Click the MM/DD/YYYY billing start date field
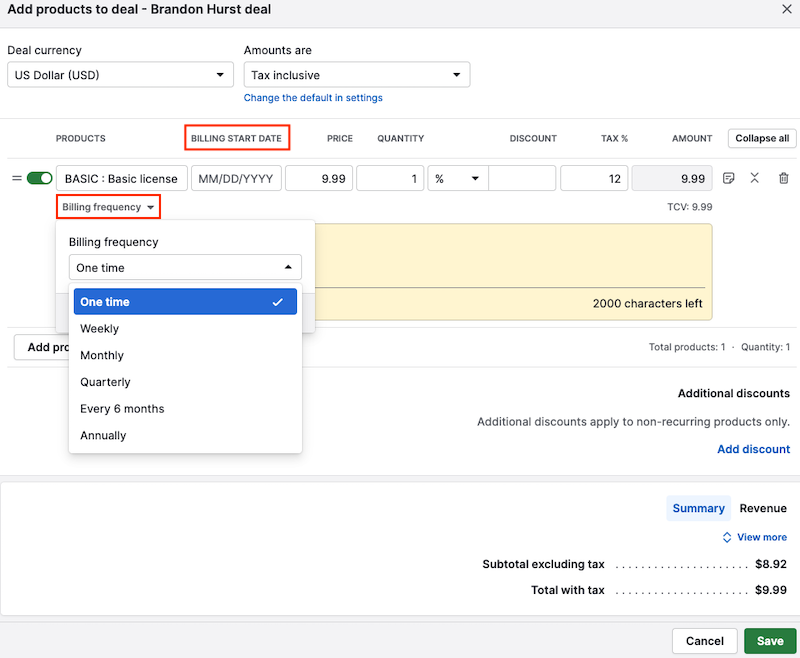Viewport: 800px width, 658px height. point(237,177)
